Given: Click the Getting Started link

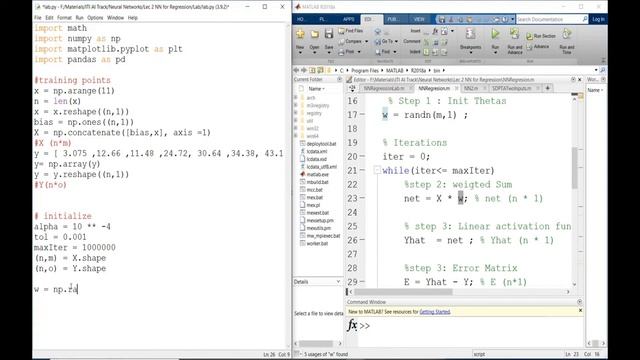Looking at the screenshot, I should point(435,312).
